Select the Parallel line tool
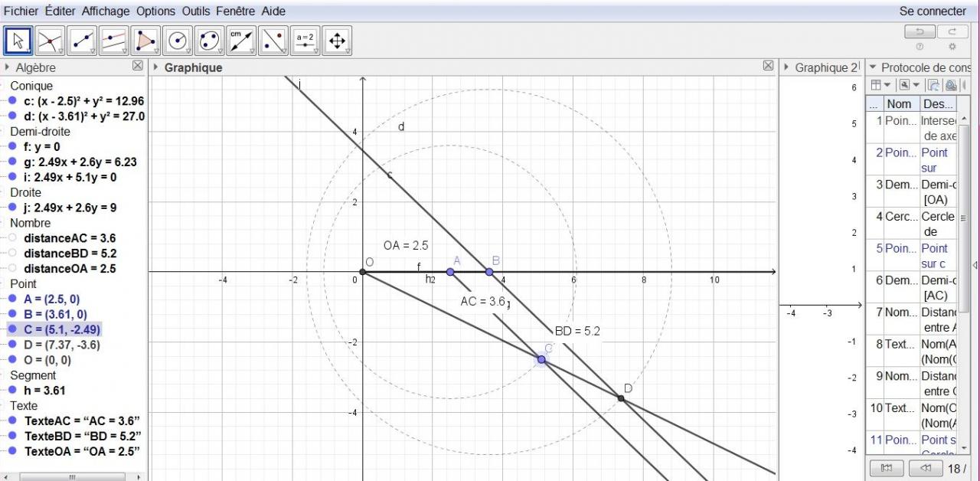Screen dimensions: 980x481 click(x=114, y=41)
